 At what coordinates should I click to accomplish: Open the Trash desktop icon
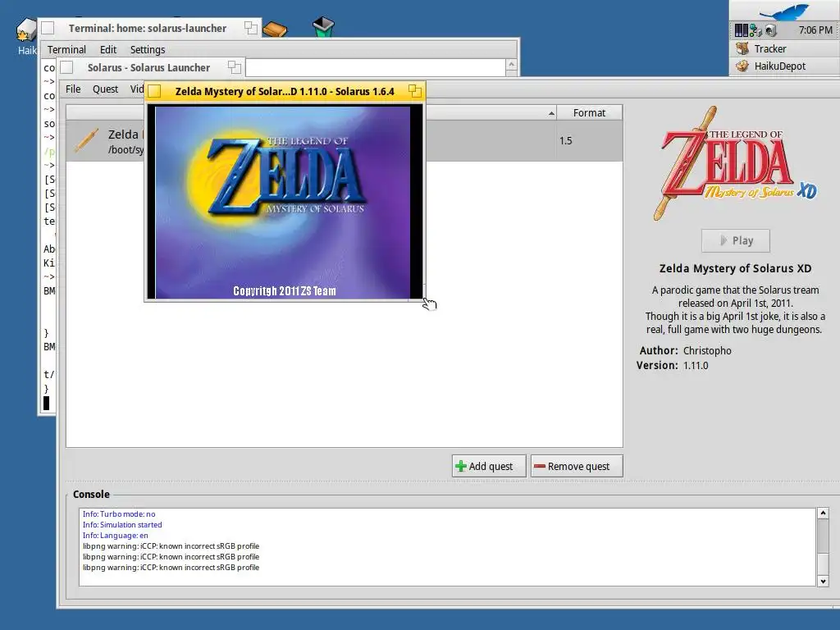[x=323, y=27]
